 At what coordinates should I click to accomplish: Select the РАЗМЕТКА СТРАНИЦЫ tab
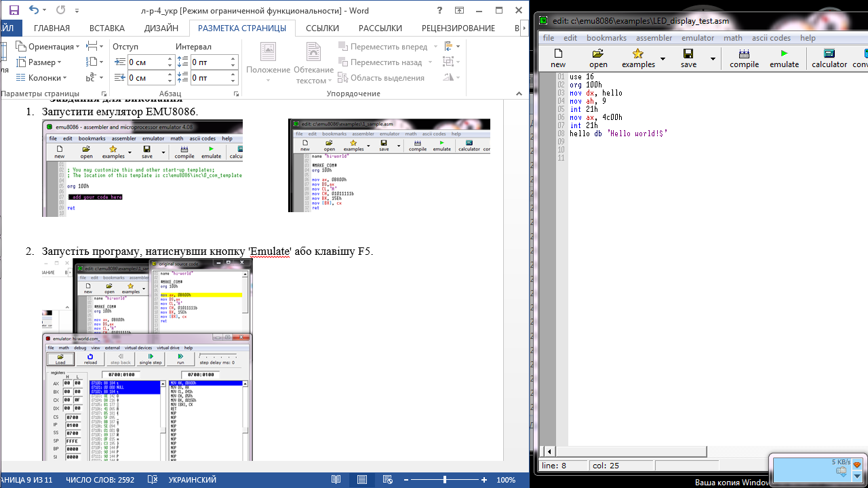[x=242, y=28]
